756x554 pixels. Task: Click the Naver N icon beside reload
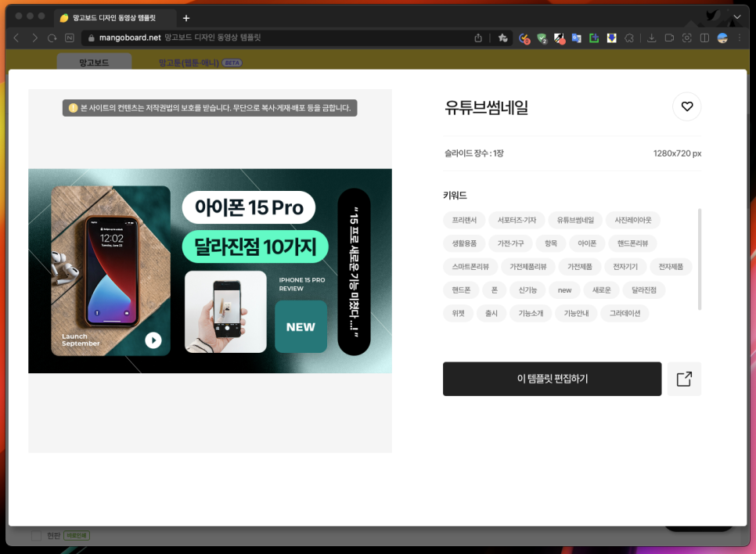[70, 38]
